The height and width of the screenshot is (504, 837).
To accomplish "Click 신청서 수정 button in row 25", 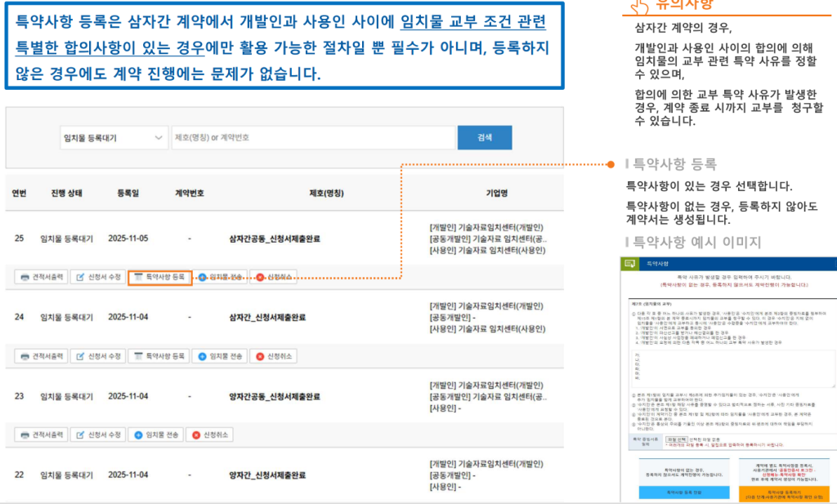I will tap(98, 278).
